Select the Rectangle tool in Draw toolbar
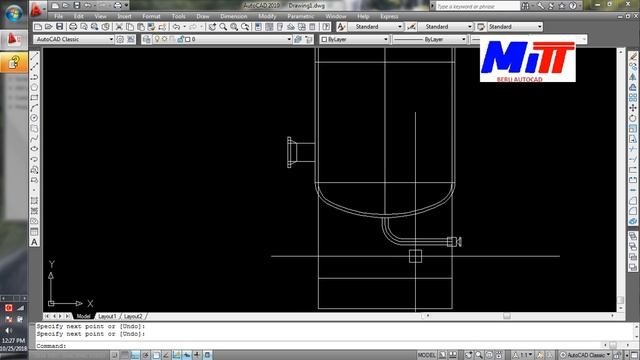 pyautogui.click(x=34, y=98)
